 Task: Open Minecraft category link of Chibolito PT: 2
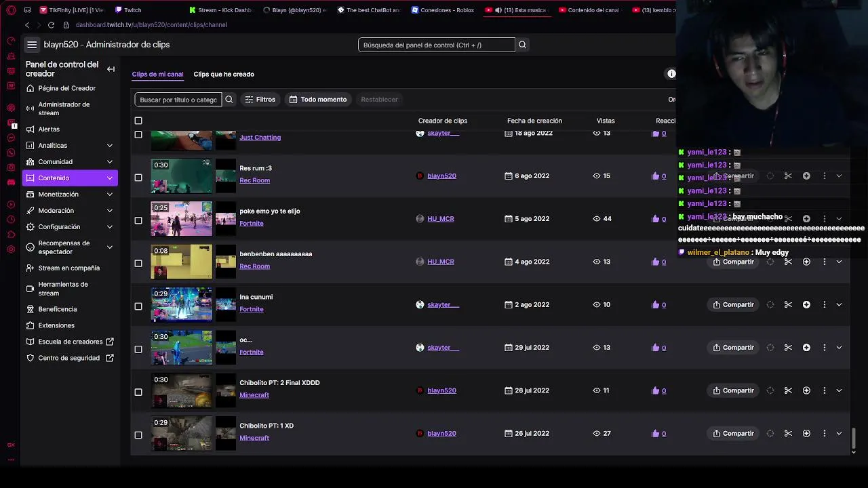[254, 395]
